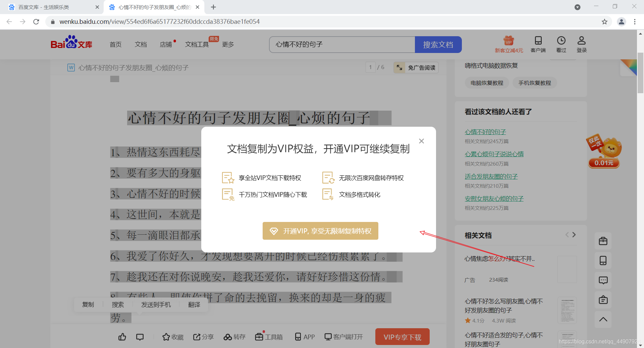Image resolution: width=644 pixels, height=348 pixels.
Task: Open the 登录 account icon at top right
Action: coord(581,44)
